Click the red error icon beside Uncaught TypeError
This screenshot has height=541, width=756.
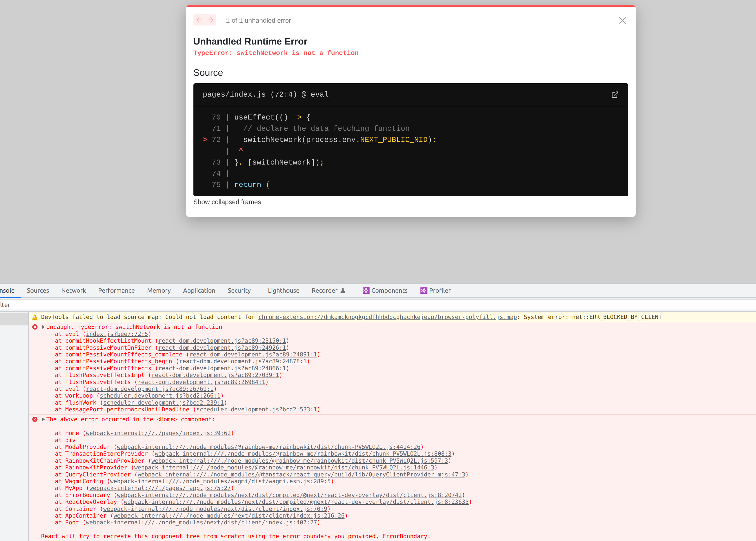[x=35, y=327]
